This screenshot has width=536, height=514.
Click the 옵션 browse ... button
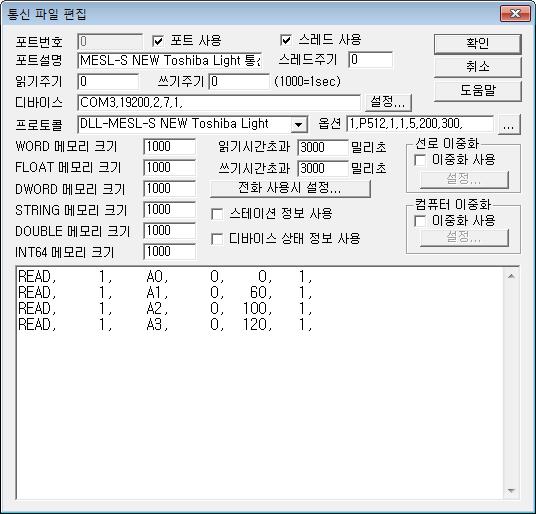[509, 124]
